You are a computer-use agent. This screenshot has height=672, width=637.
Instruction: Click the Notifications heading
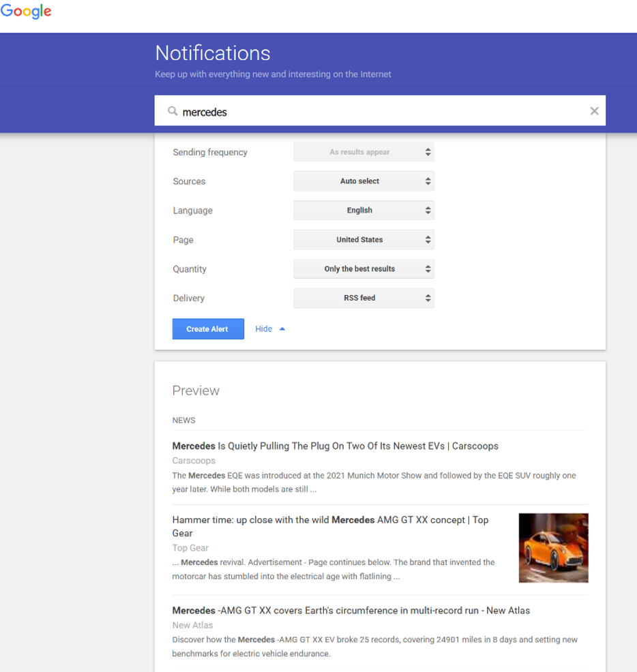pos(213,53)
